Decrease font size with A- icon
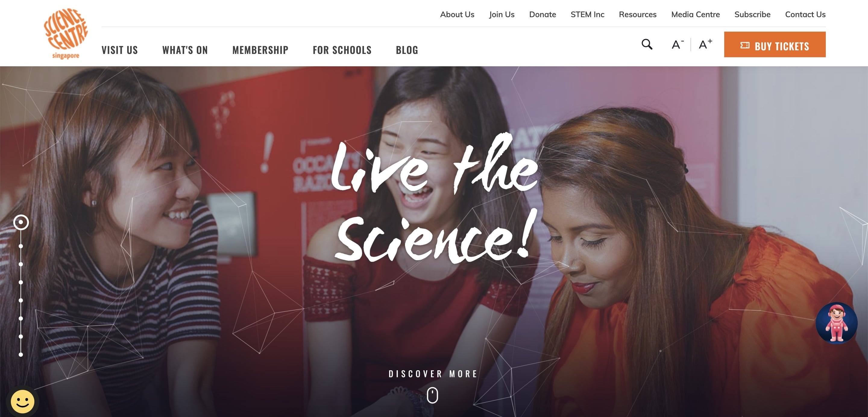The height and width of the screenshot is (417, 868). 678,45
